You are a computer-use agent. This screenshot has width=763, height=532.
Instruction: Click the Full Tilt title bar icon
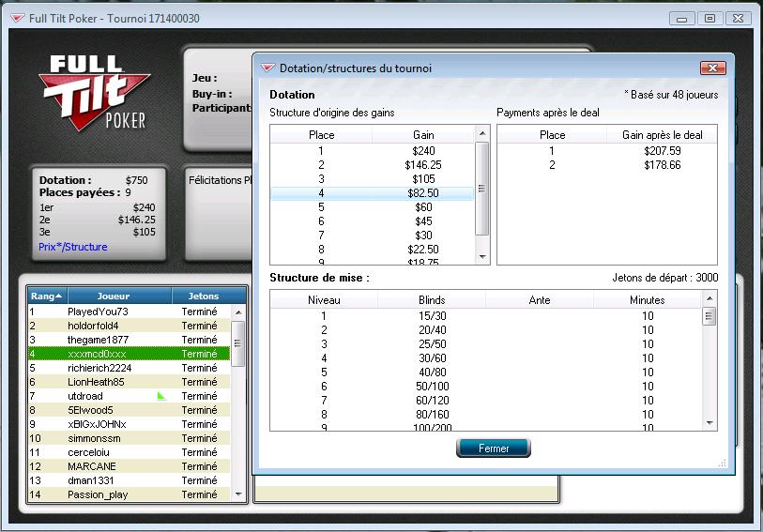(x=18, y=19)
